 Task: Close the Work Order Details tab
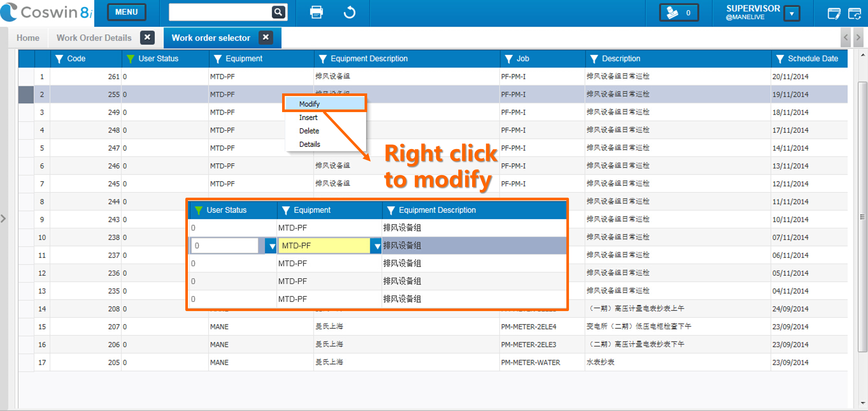click(148, 37)
